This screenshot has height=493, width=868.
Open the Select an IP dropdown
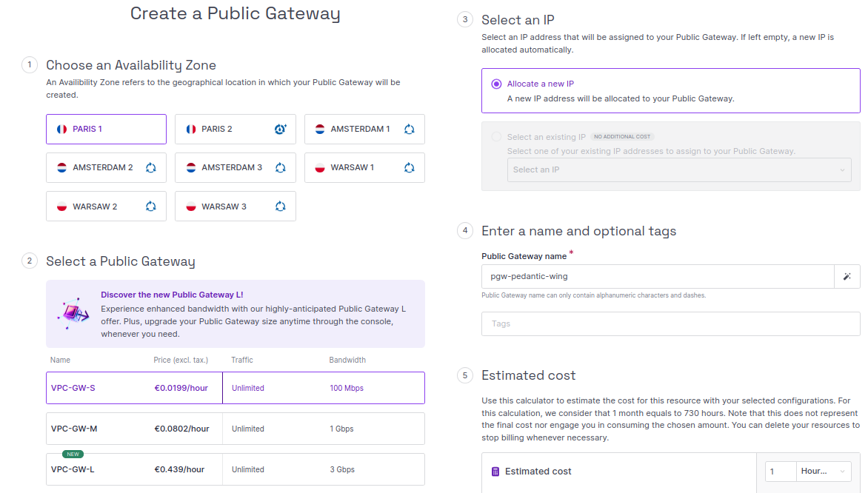click(x=678, y=170)
